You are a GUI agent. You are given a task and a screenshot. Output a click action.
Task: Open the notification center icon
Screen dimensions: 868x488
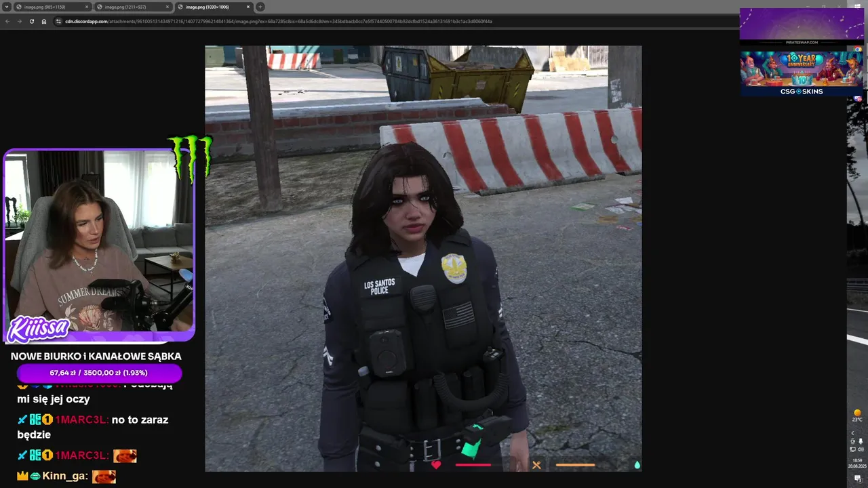[858, 479]
